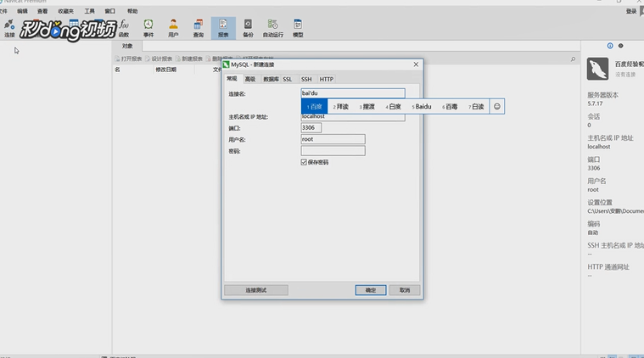
Task: Click the 打开报表 sub-toolbar button
Action: coord(128,59)
